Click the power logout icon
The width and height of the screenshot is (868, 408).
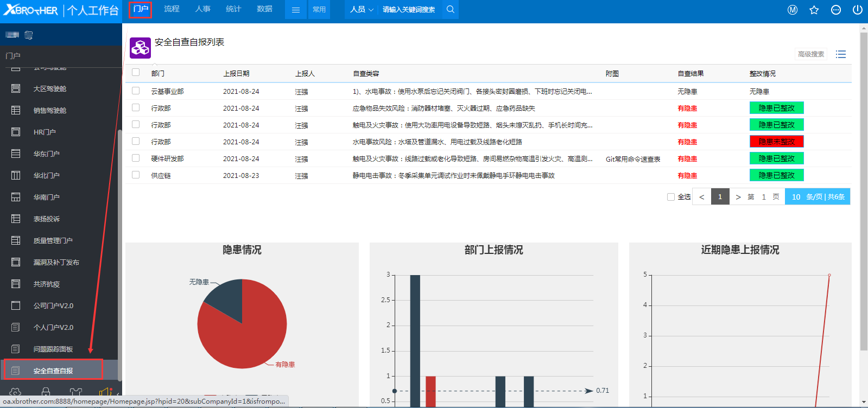click(x=858, y=10)
